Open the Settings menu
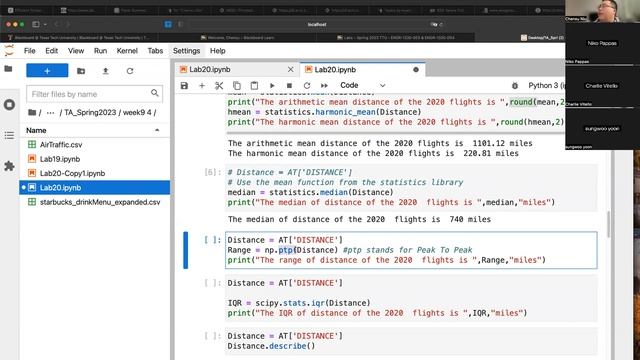 click(x=186, y=51)
